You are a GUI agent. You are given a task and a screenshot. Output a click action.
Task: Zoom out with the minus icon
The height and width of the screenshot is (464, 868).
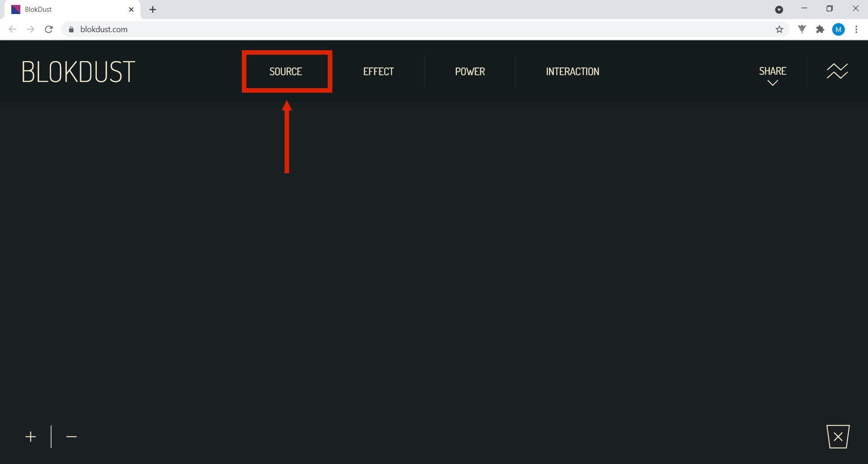pos(71,437)
